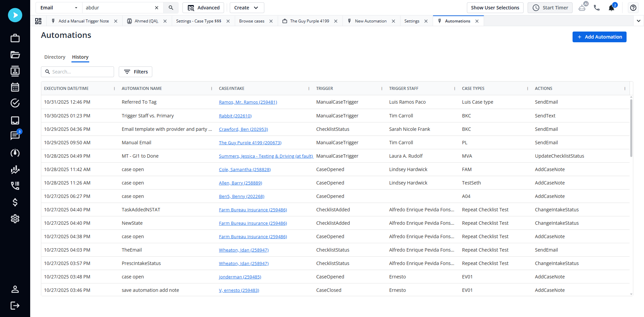Select the Browse cases tab
This screenshot has width=644, height=317.
252,21
